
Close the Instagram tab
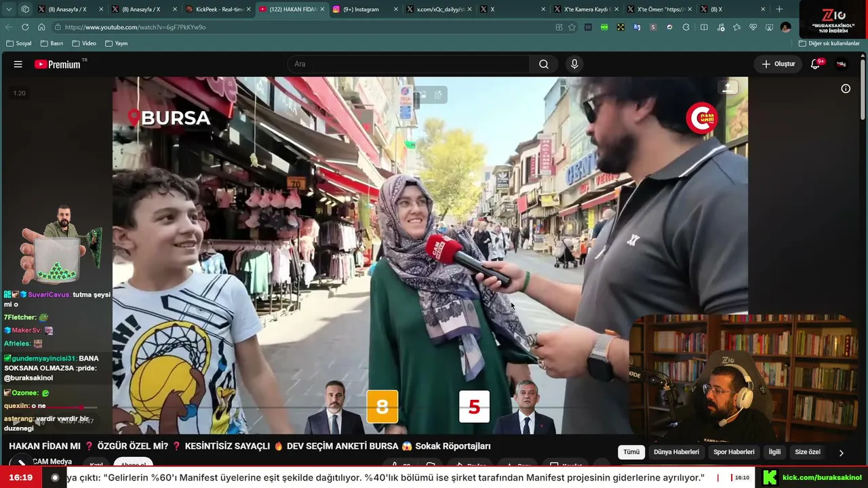(x=395, y=9)
